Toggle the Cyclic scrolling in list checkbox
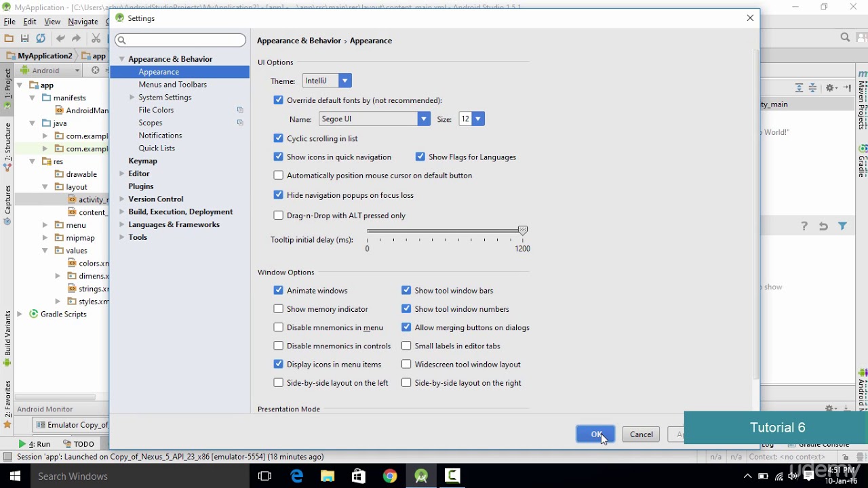The image size is (868, 488). click(278, 138)
